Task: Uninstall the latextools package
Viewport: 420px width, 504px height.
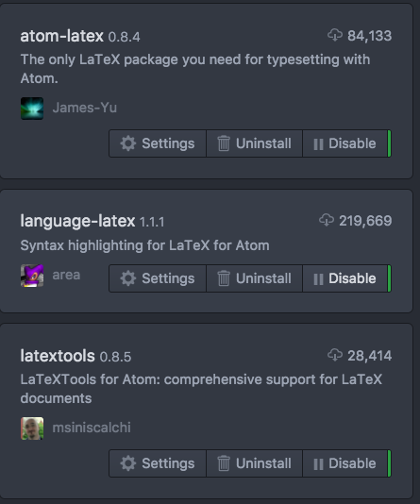Action: pyautogui.click(x=254, y=463)
